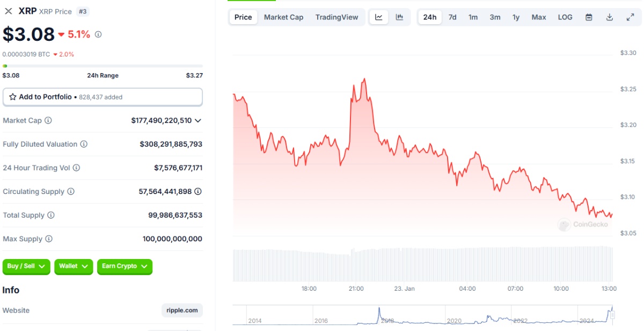Click the valuation value $308,291,885,793
The image size is (644, 331).
[171, 144]
